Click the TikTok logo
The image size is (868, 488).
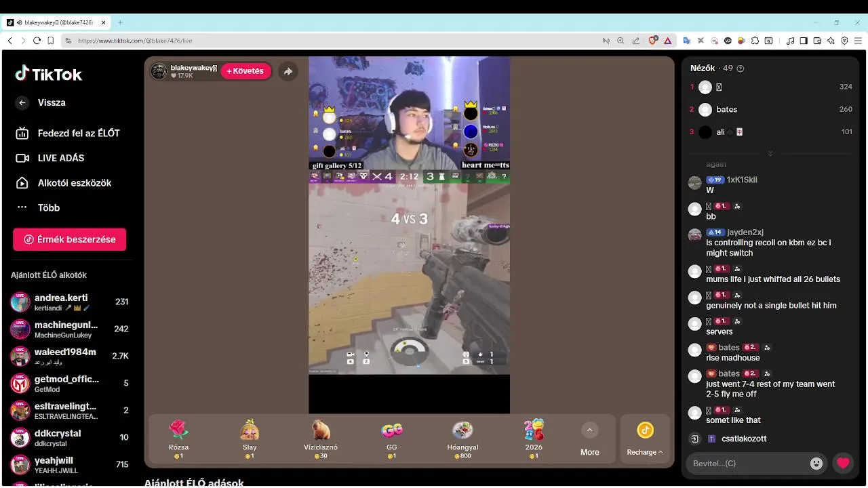[x=49, y=74]
